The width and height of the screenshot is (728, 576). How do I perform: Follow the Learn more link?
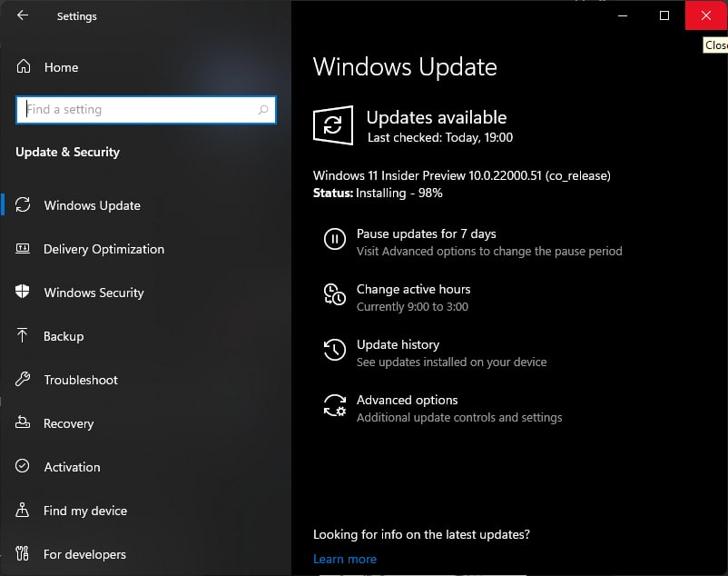[345, 560]
